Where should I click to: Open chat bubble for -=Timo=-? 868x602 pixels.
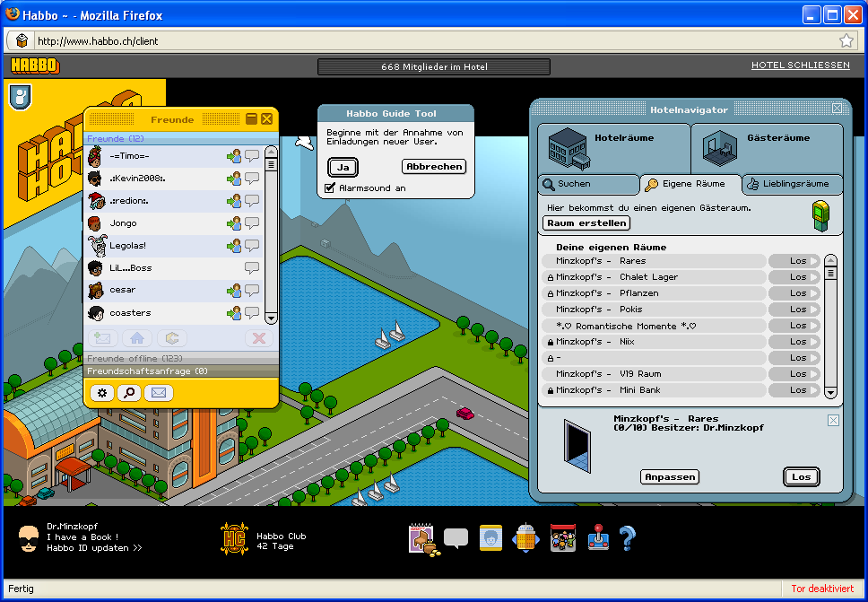252,155
